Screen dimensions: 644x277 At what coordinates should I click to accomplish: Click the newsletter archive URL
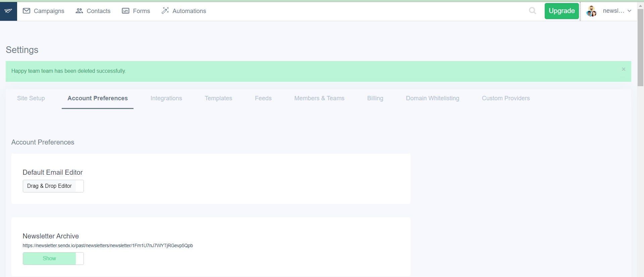[x=108, y=245]
